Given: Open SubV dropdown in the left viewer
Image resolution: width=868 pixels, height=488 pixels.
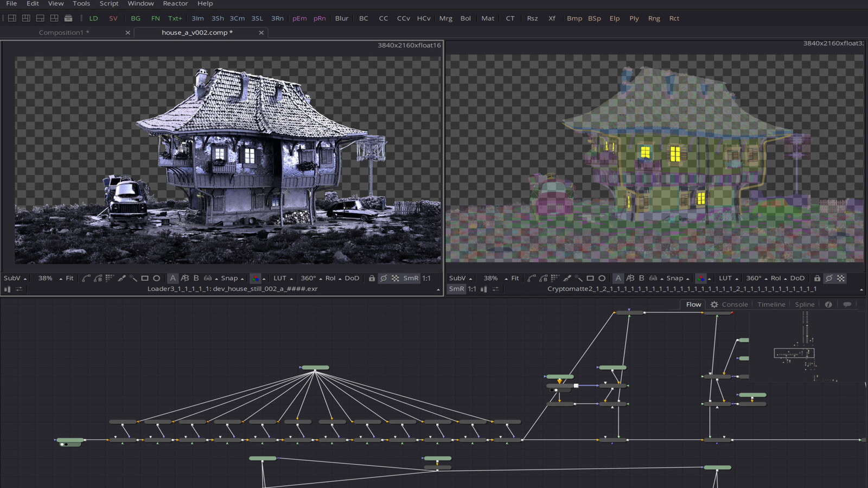Looking at the screenshot, I should (x=15, y=278).
